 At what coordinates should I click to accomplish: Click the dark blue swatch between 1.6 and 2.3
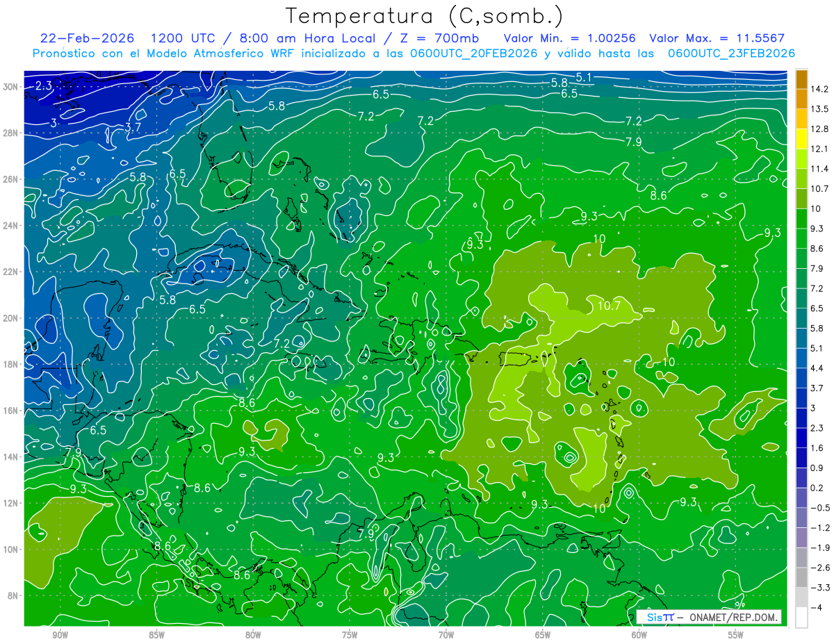click(801, 438)
